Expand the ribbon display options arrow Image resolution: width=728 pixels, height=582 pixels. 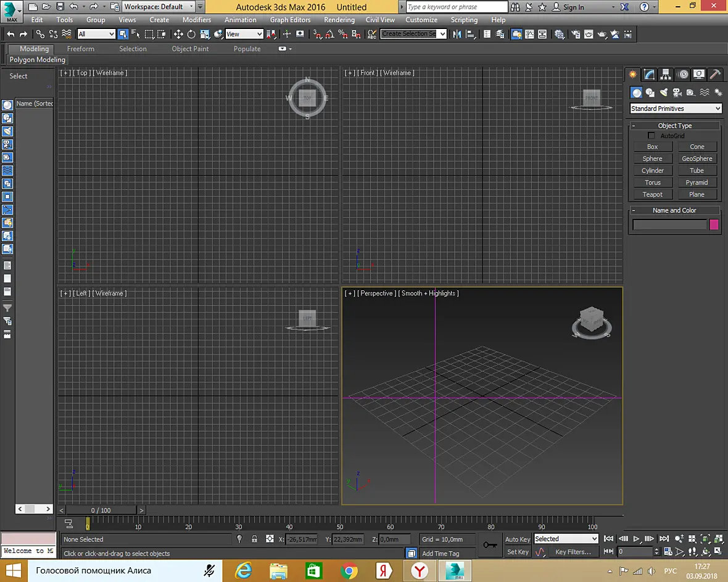[x=290, y=49]
